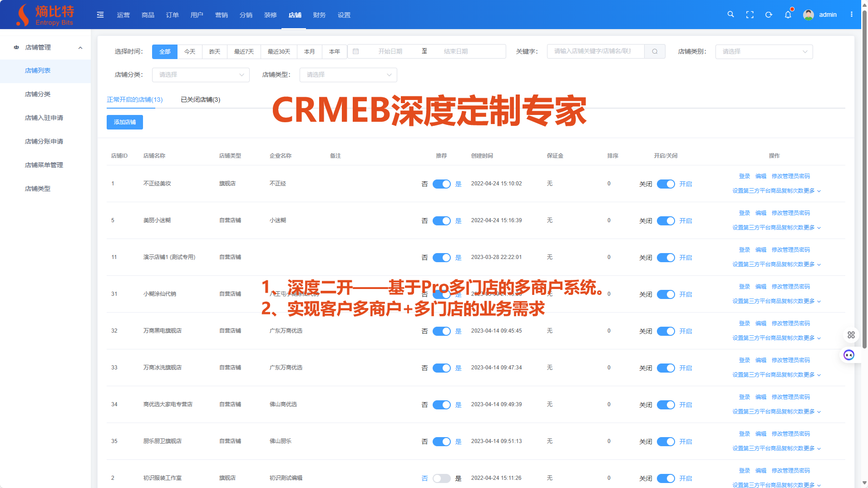868x488 pixels.
Task: Click the 添加店铺 button
Action: point(125,122)
